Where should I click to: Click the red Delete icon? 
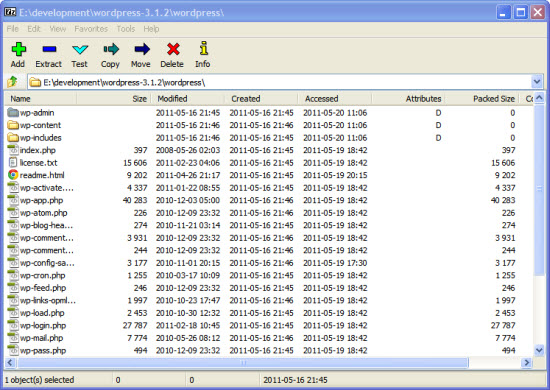click(173, 49)
